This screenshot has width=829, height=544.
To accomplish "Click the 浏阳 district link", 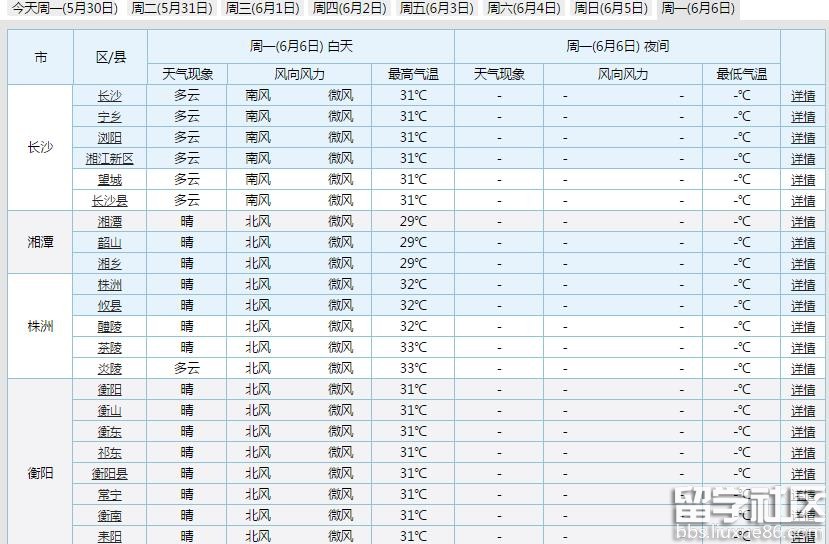I will click(x=110, y=138).
